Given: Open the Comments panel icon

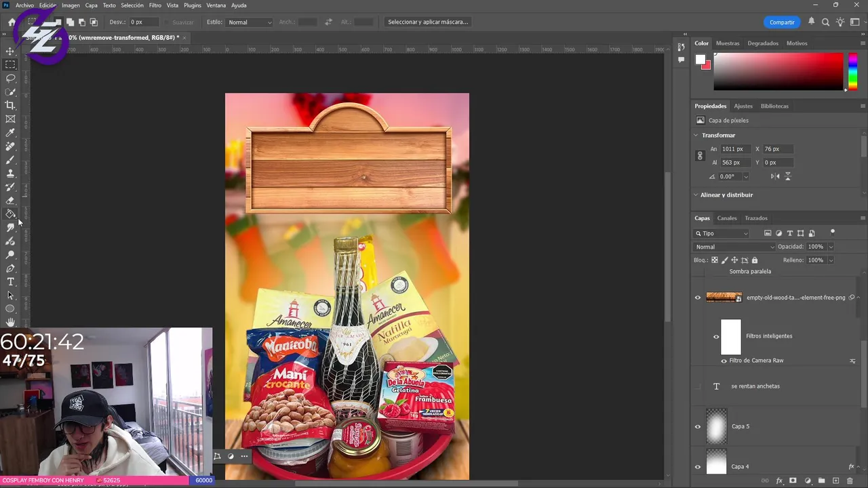Looking at the screenshot, I should (x=681, y=60).
